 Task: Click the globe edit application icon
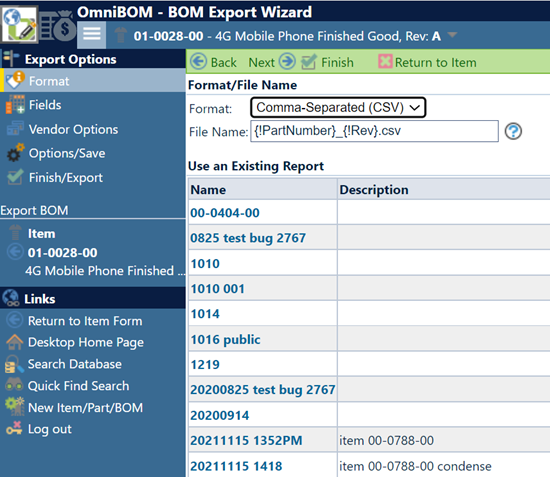19,24
